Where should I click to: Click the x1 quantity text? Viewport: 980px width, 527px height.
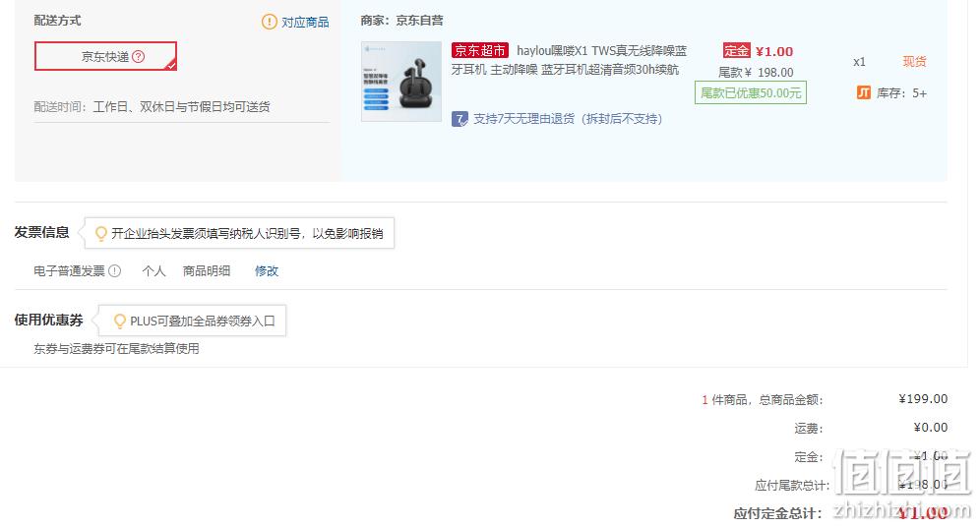[x=859, y=62]
